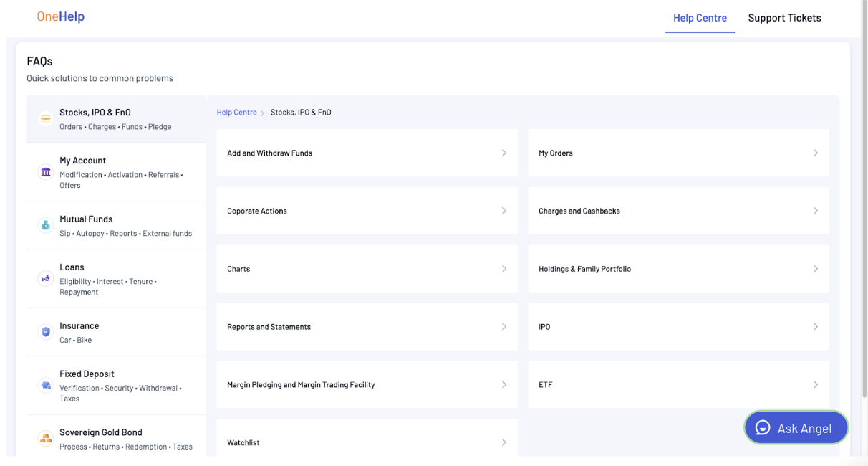Click the Fixed Deposit icon
The height and width of the screenshot is (466, 868).
coord(45,385)
